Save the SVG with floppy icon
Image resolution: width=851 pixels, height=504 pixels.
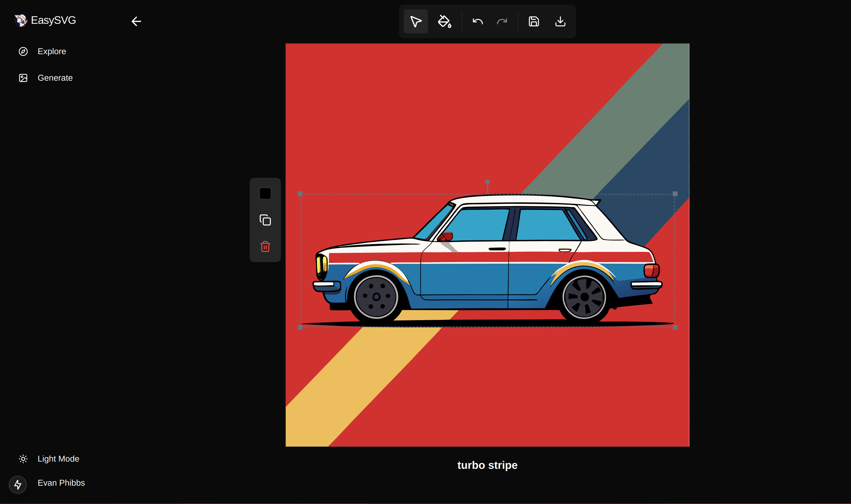(534, 21)
